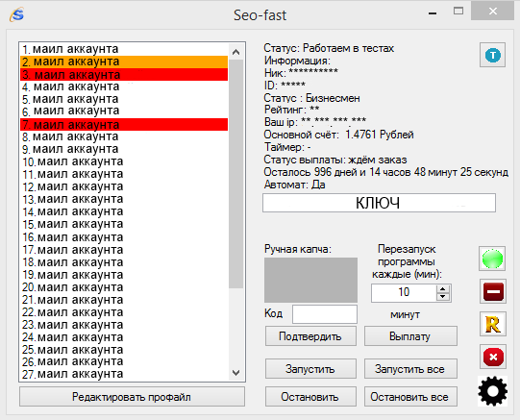Click the Остановить button
This screenshot has height=420, width=520.
310,397
